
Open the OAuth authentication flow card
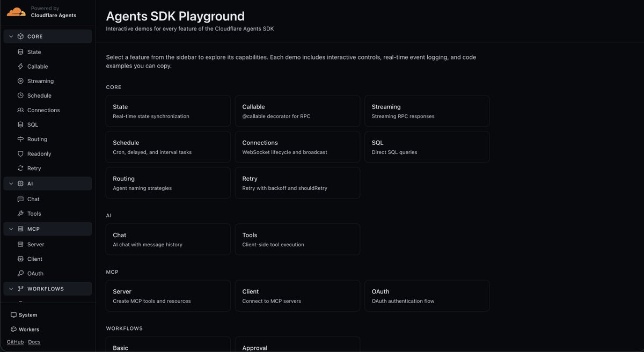[x=427, y=296]
